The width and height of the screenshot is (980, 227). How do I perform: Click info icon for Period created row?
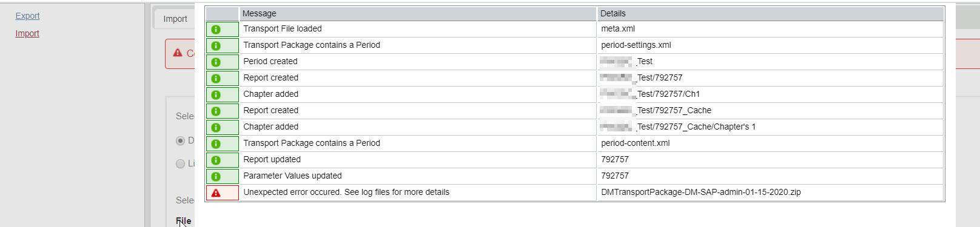[216, 62]
